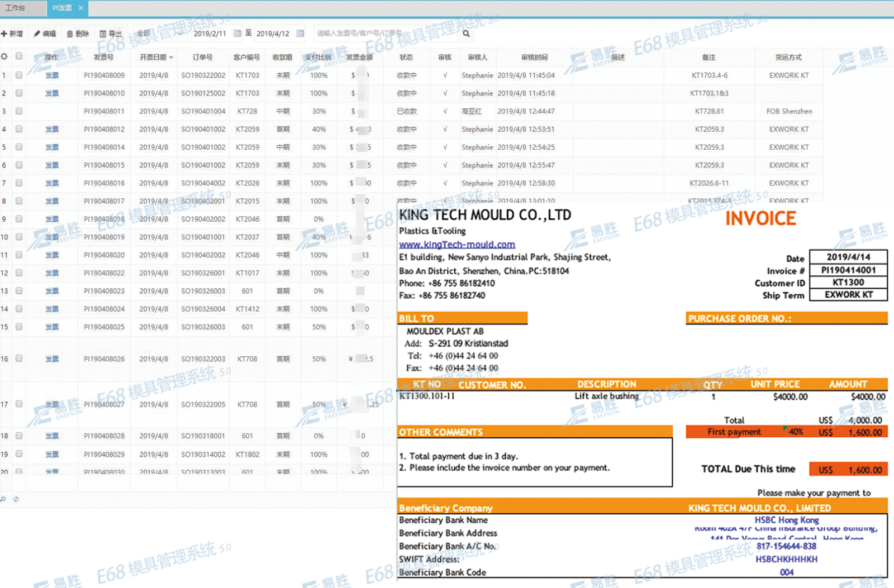The width and height of the screenshot is (894, 588).
Task: Click bank account number 817-154644-838
Action: click(786, 546)
